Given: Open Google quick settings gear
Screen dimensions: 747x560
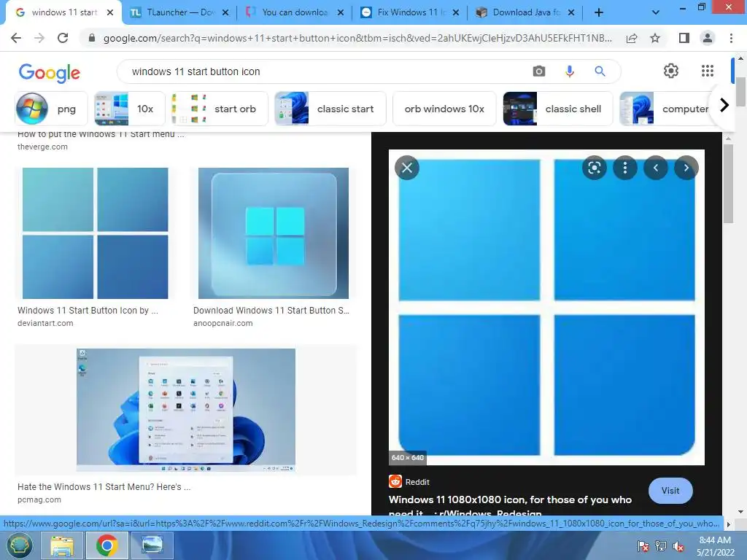Looking at the screenshot, I should point(671,71).
